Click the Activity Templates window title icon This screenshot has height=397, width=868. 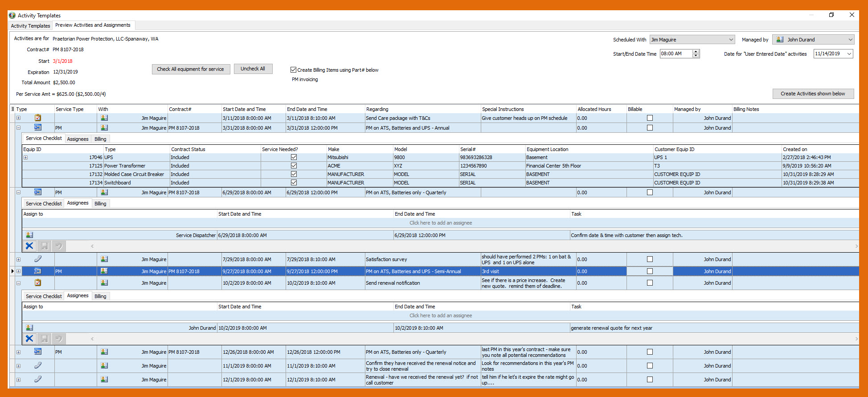(x=12, y=15)
